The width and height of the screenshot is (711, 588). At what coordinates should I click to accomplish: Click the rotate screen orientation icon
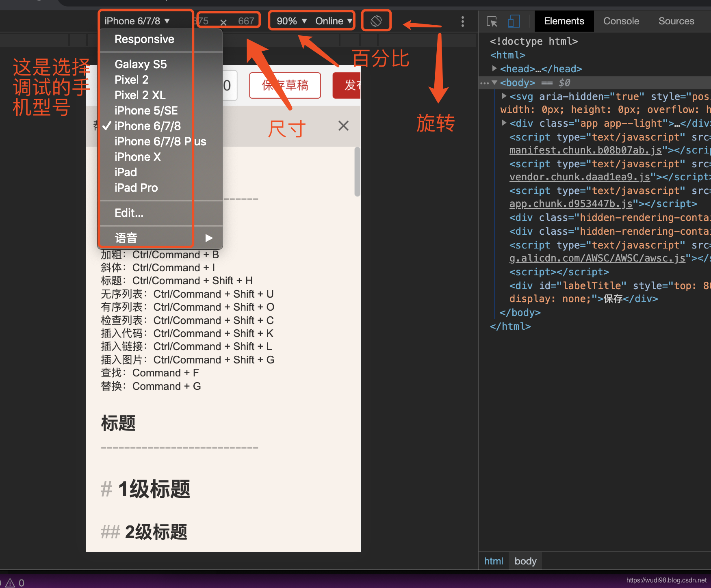tap(376, 20)
